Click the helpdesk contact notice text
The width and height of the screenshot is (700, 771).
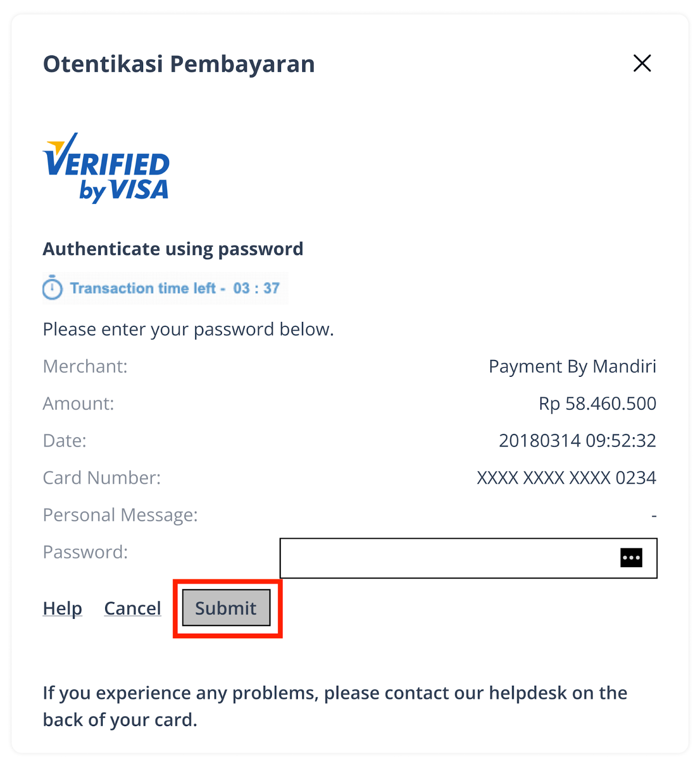click(335, 706)
